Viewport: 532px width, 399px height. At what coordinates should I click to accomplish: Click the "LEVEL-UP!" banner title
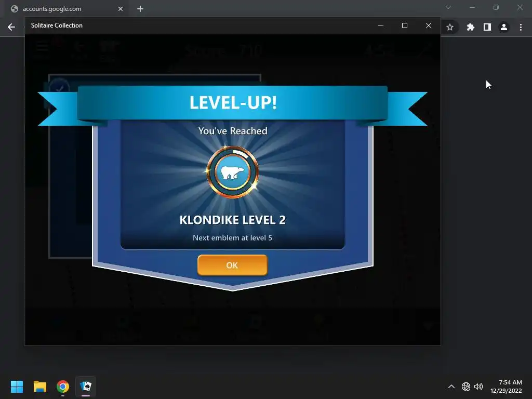point(233,102)
